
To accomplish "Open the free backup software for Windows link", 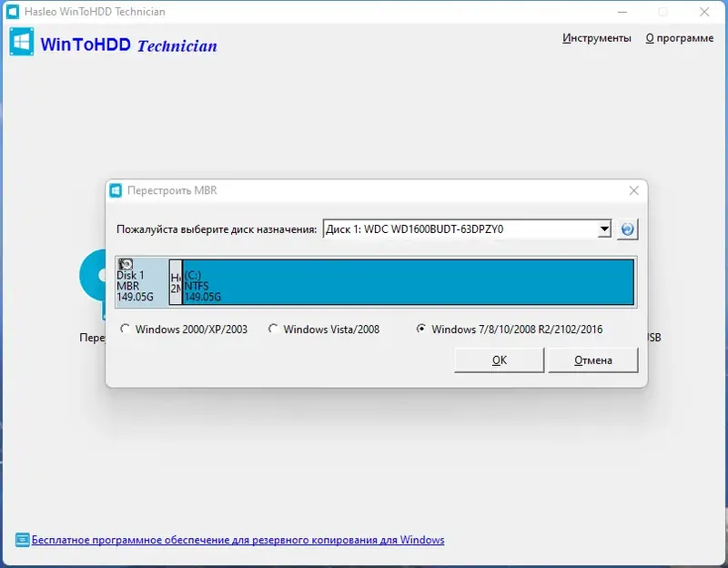I will (238, 540).
